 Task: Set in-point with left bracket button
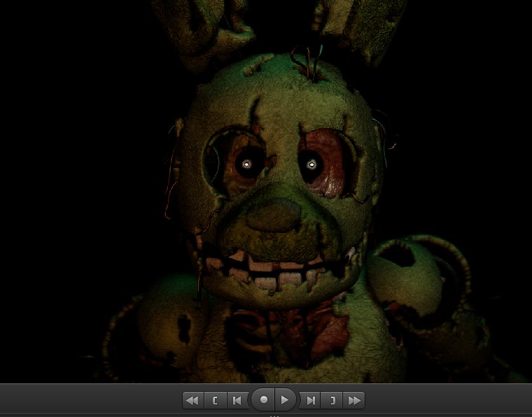[x=215, y=400]
